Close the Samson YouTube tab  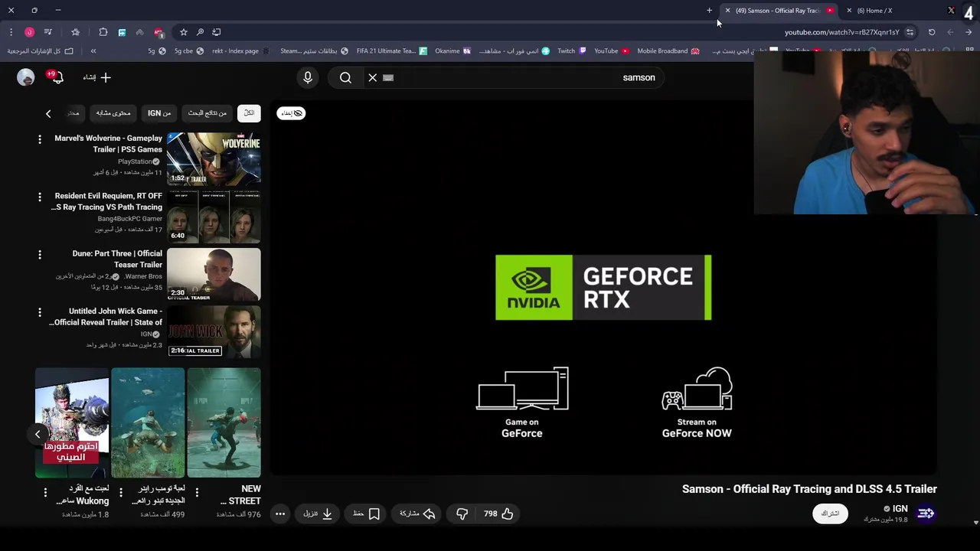click(727, 11)
